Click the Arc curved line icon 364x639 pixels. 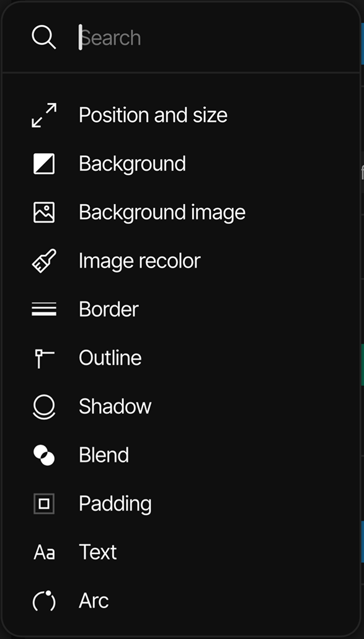43,600
